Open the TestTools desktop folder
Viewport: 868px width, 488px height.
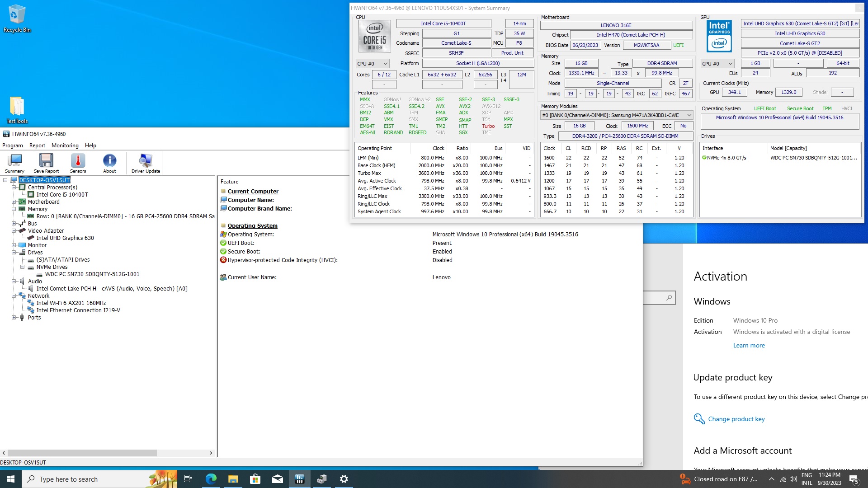pyautogui.click(x=17, y=110)
